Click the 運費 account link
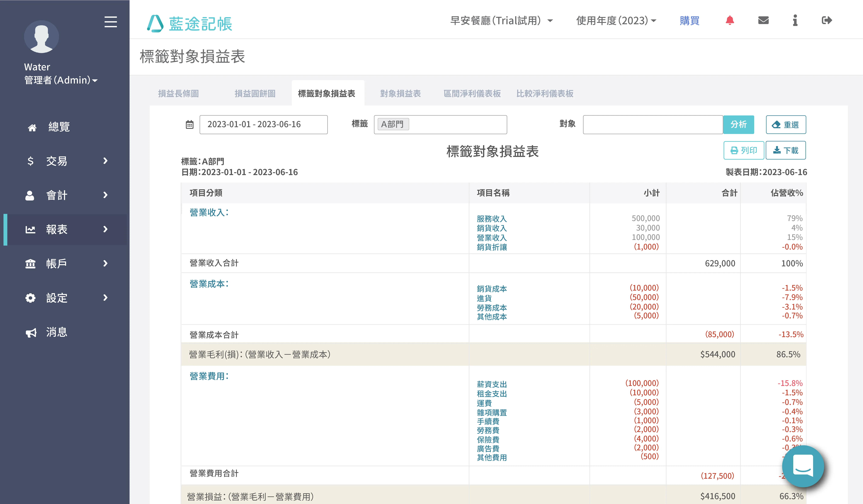 484,403
